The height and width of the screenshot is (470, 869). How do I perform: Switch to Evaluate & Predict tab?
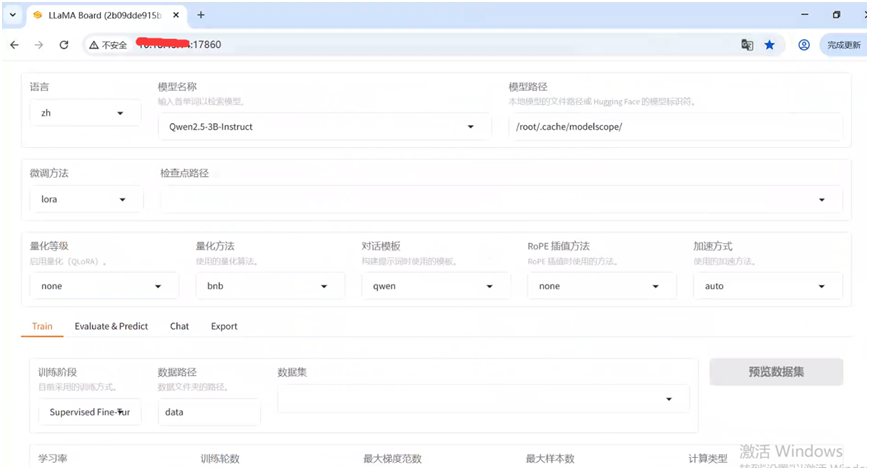(x=111, y=326)
